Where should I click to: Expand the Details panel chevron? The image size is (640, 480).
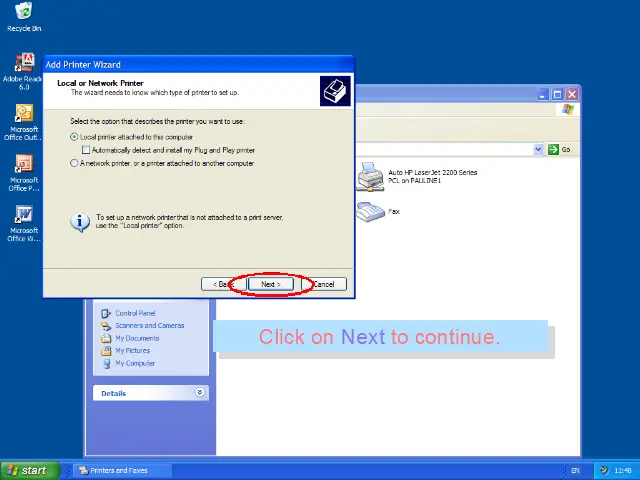[x=200, y=392]
